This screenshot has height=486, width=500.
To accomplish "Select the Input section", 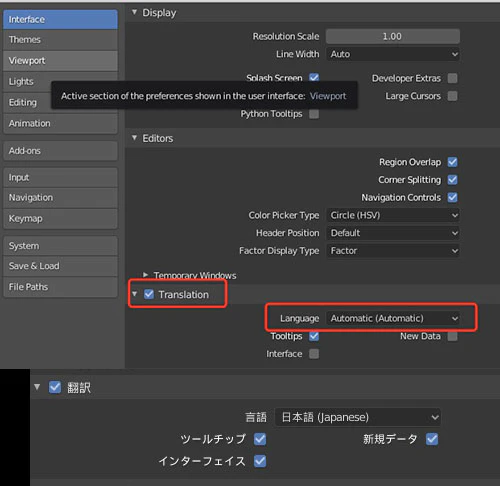I will [x=60, y=177].
